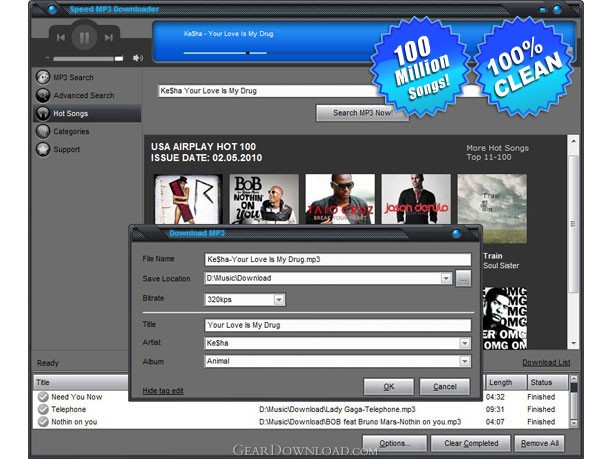
Task: Select the Jason Derulo album cover
Action: [416, 199]
